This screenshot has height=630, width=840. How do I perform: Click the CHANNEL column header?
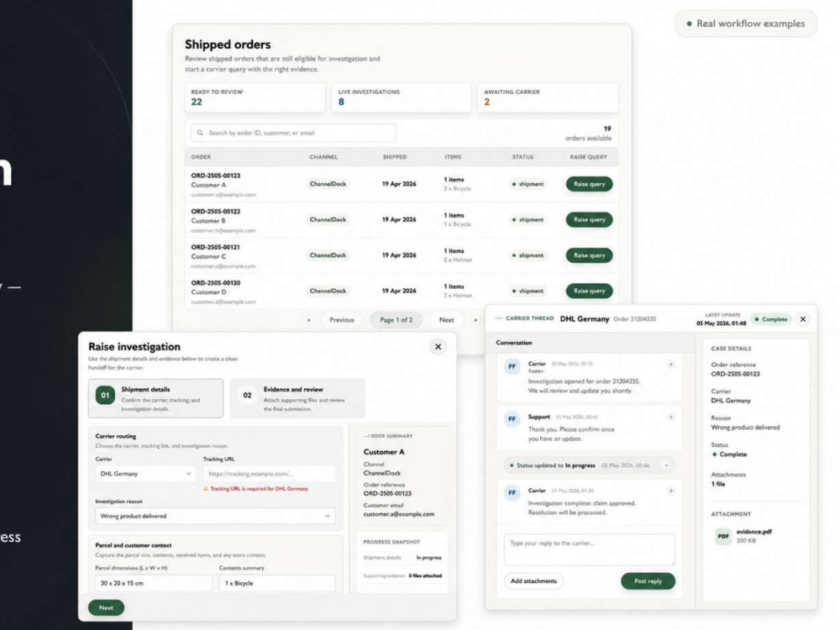(323, 157)
